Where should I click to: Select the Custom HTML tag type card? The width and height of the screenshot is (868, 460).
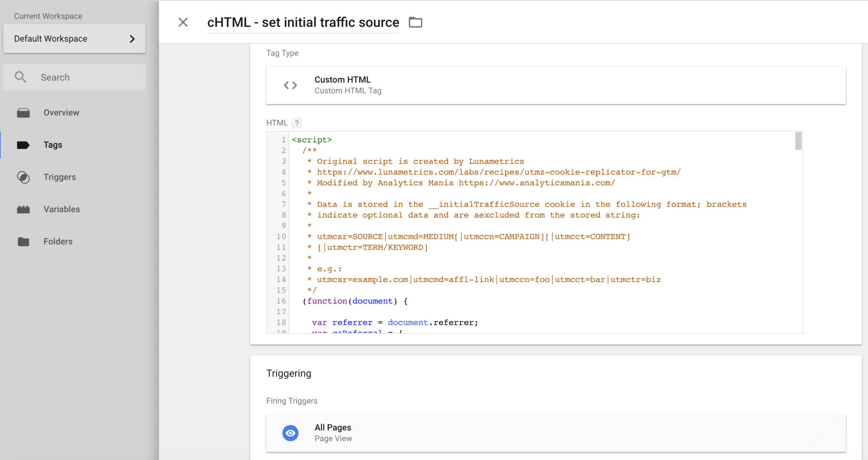[556, 85]
